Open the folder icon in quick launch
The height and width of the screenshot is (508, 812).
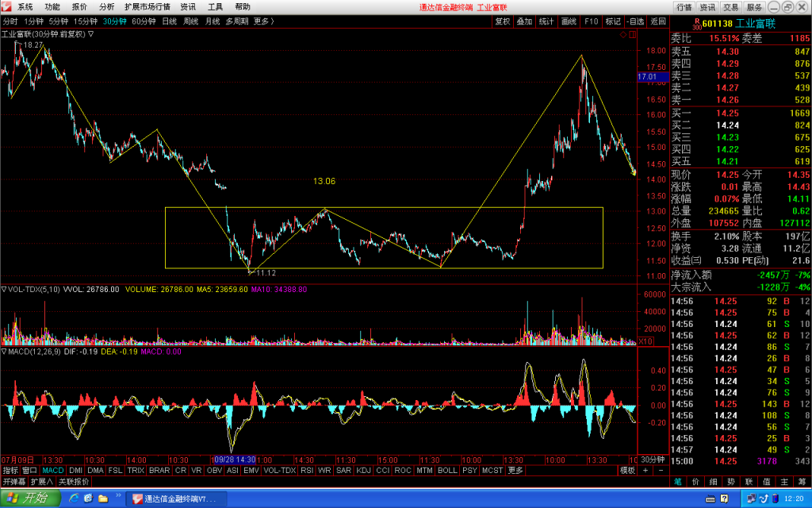point(103,498)
